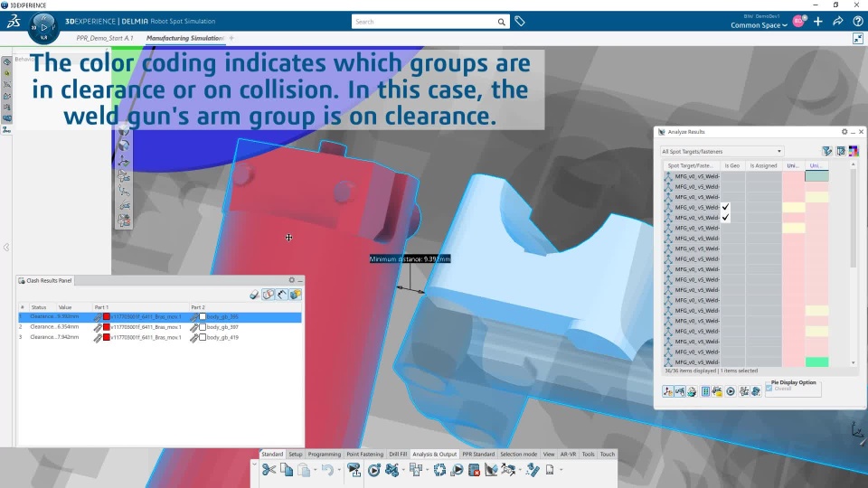868x488 pixels.
Task: Click the play circle icon in Analyze Results bottom bar
Action: click(731, 391)
